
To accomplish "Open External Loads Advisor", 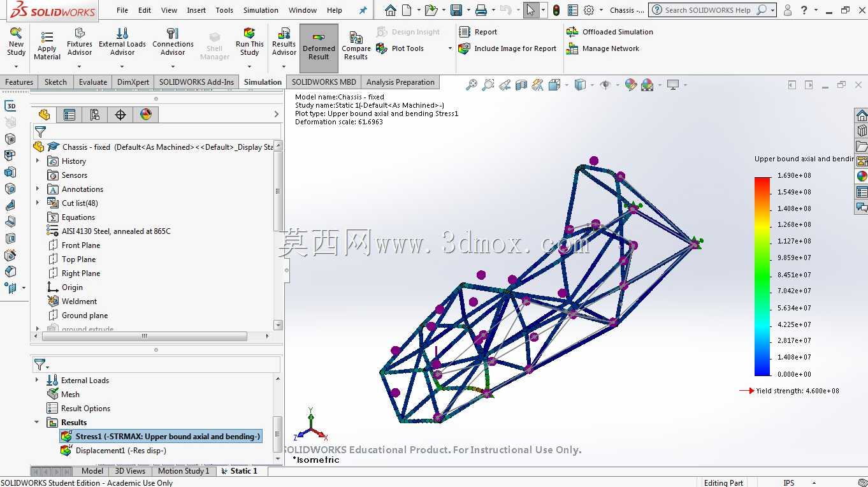I will (x=122, y=42).
